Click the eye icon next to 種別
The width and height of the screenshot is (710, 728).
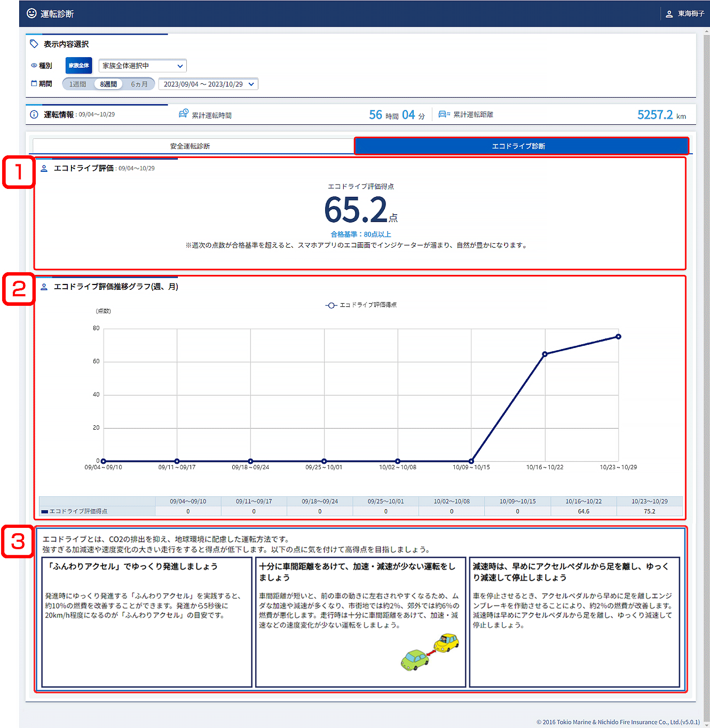pyautogui.click(x=34, y=66)
